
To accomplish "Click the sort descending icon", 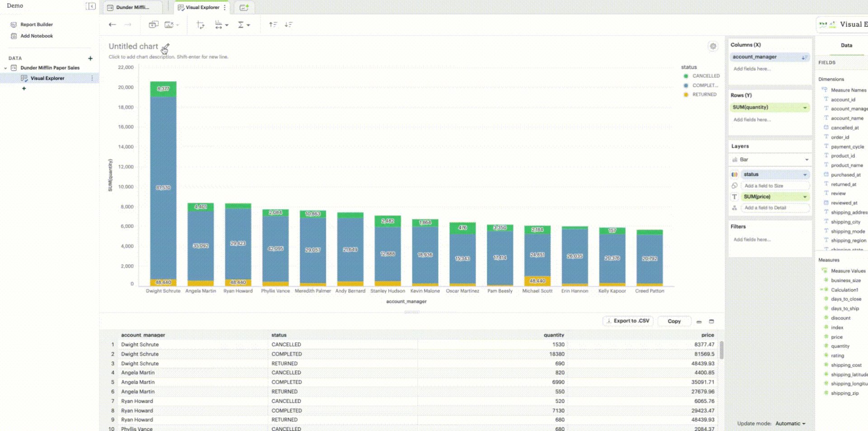I will pos(288,25).
